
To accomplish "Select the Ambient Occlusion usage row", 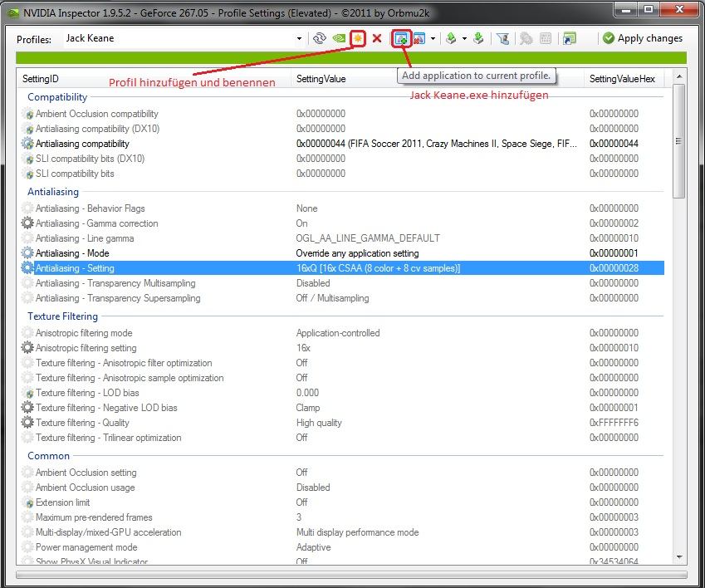I will 343,488.
